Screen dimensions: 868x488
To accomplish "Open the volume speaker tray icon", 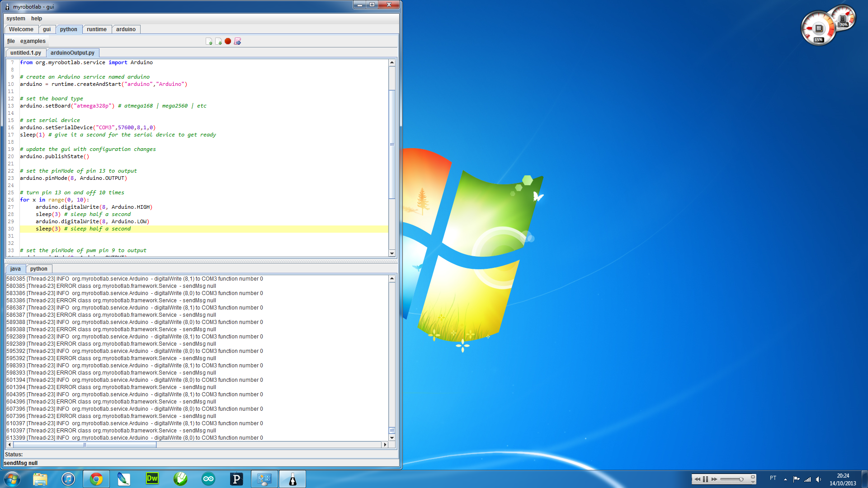I will (819, 479).
